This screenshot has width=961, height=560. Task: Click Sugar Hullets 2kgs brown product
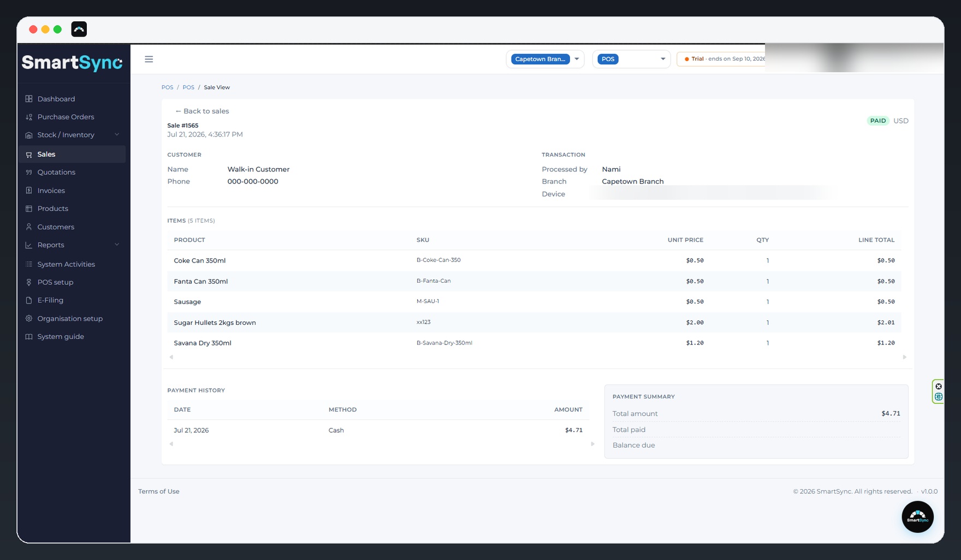(x=215, y=323)
